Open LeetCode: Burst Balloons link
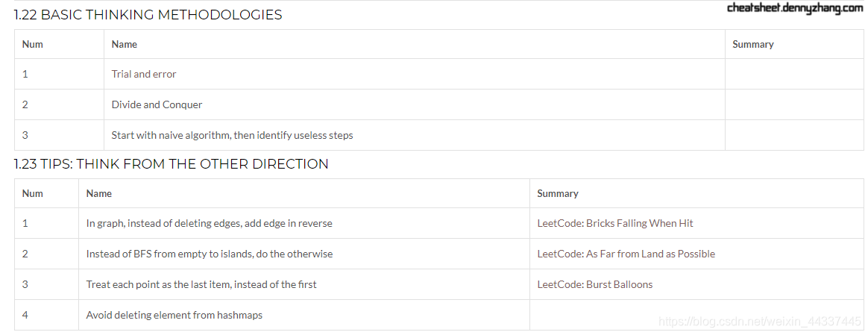Screen dimensions: 868x335 (x=594, y=284)
